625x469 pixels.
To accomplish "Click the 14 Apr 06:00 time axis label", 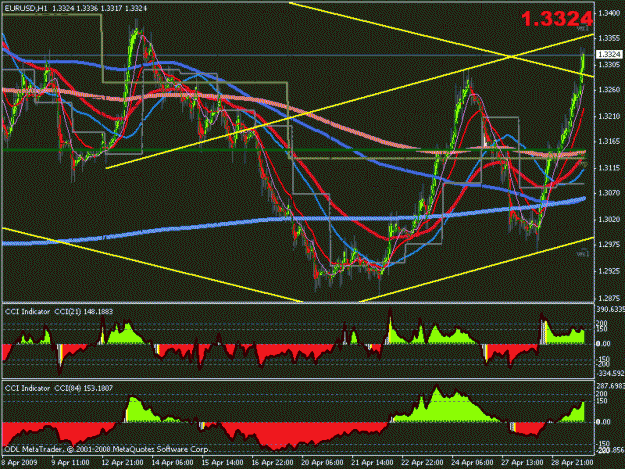I will click(172, 463).
